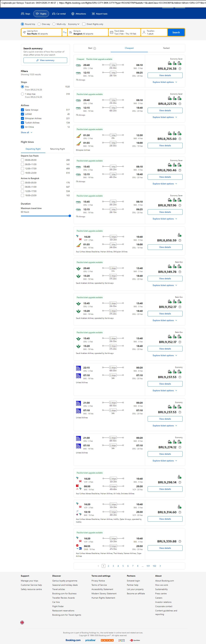Image resolution: width=206 pixels, height=644 pixels.
Task: Click the info icon on Best tab
Action: tap(95, 48)
